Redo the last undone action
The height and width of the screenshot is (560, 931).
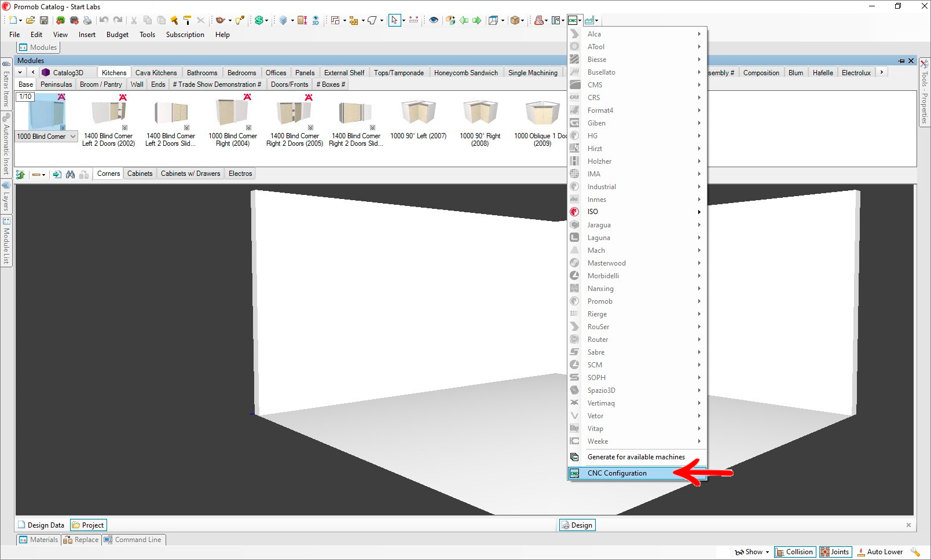coord(118,20)
